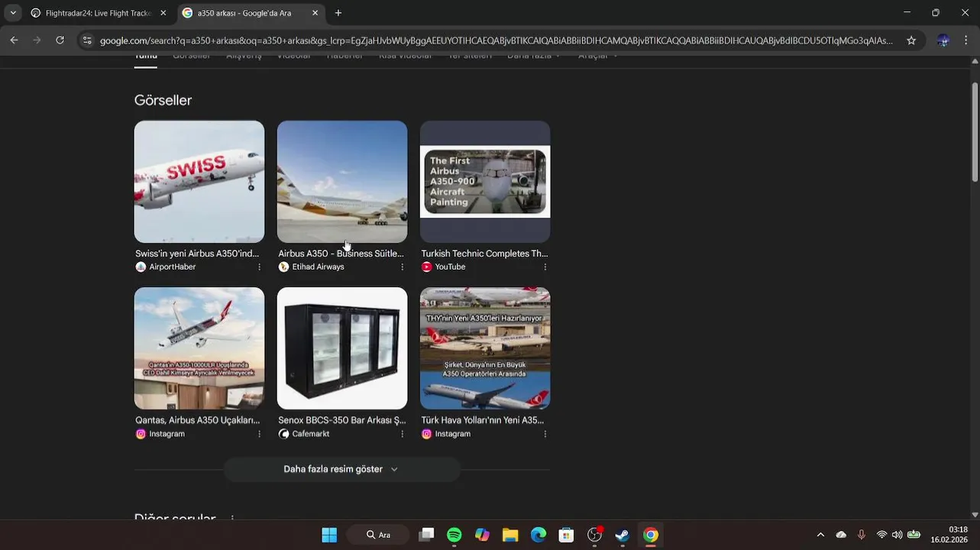The image size is (980, 550).
Task: Open more options for Etihad Airways result
Action: point(402,267)
